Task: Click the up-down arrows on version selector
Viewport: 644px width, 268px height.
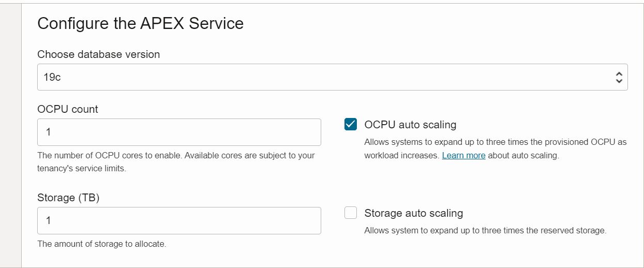Action: [x=619, y=78]
